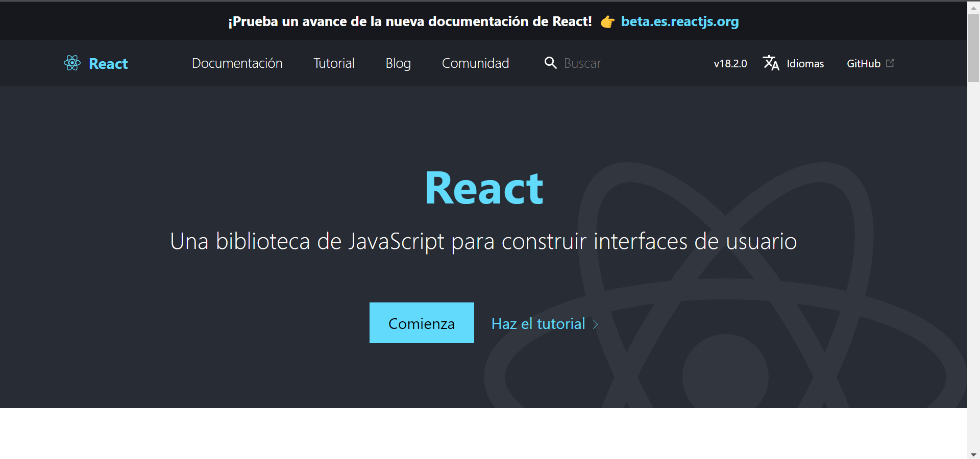Click the search magnifier icon

tap(550, 63)
